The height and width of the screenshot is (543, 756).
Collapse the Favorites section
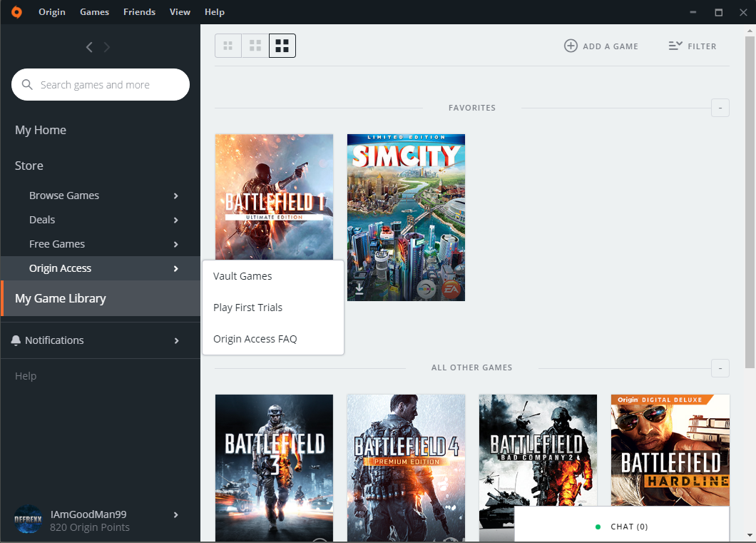720,108
